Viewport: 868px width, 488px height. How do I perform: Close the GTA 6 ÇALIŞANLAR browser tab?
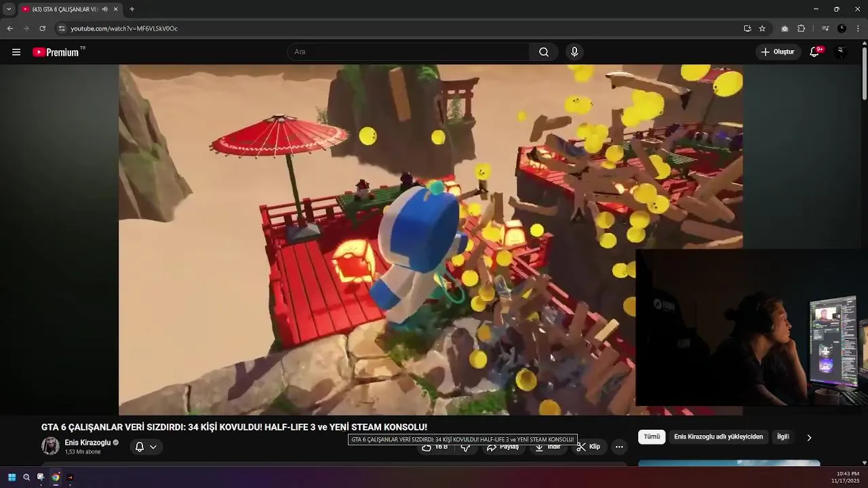tap(116, 9)
